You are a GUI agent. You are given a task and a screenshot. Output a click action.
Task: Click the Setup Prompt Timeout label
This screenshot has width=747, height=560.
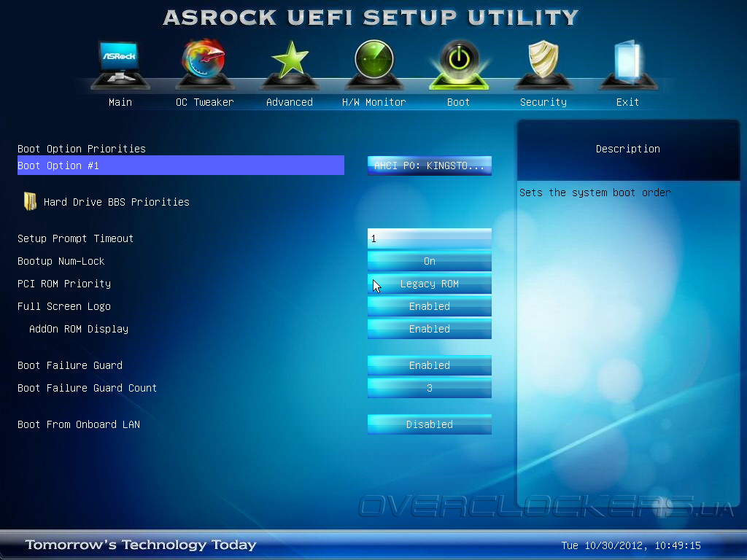[75, 238]
